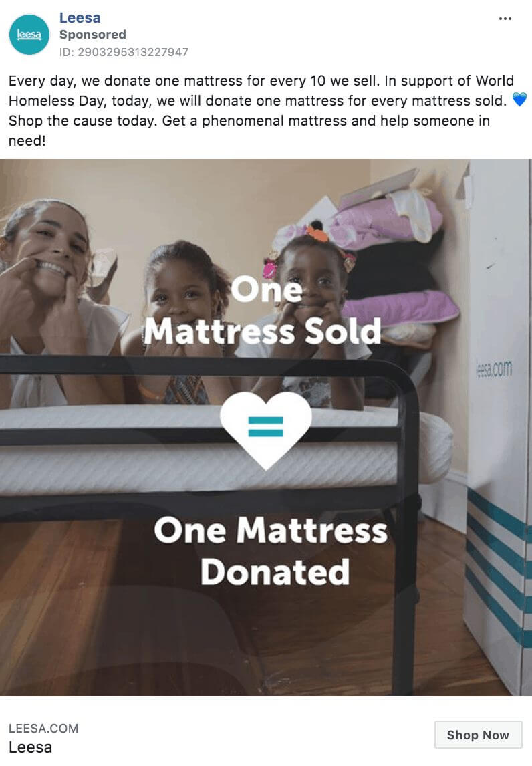The width and height of the screenshot is (532, 766).
Task: Click the blue heart emoji in caption
Action: coord(519,100)
